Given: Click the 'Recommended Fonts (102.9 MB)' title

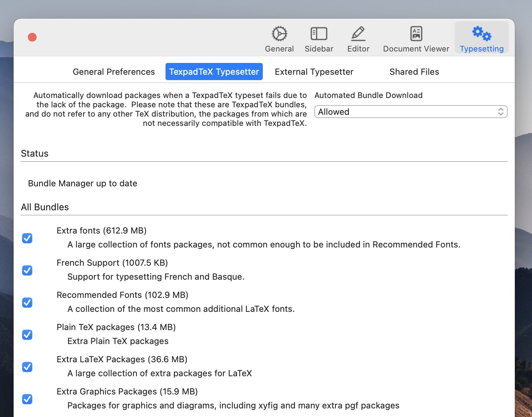Looking at the screenshot, I should pyautogui.click(x=122, y=295).
